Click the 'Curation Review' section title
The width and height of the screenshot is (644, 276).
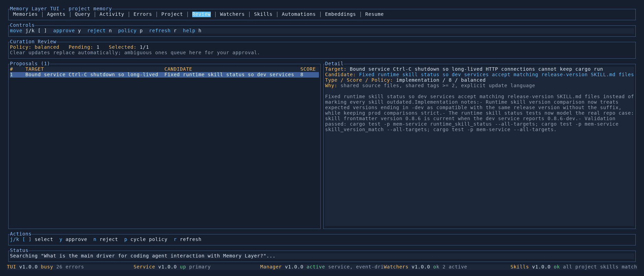pos(33,42)
